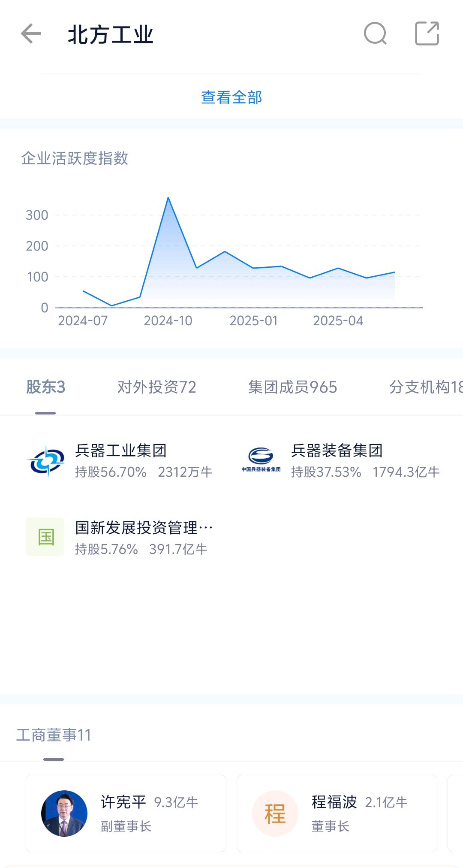Viewport: 463px width, 868px height.
Task: Select the 股东3 tab
Action: (45, 387)
